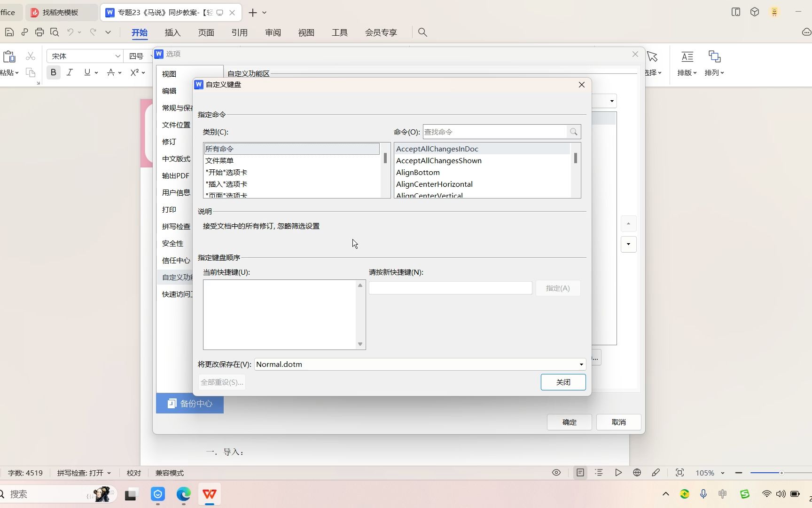Click the 排列 arrange icon
Screen dimensions: 812x508
tap(714, 57)
